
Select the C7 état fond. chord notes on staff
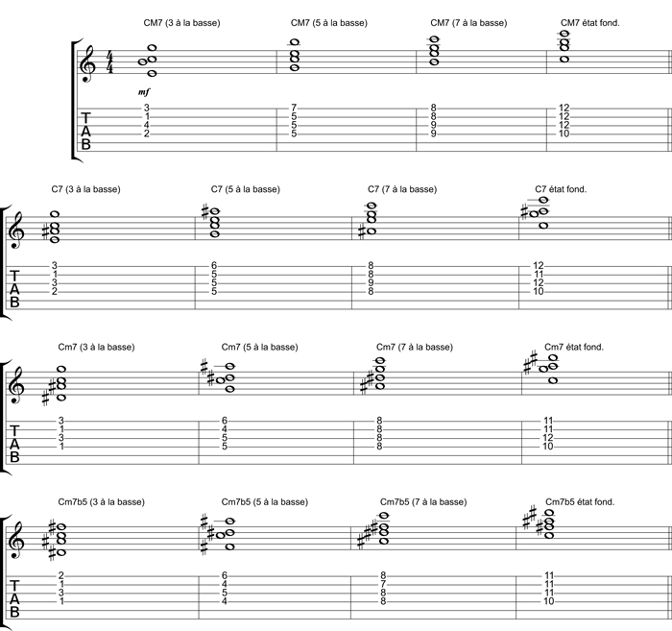pos(537,212)
